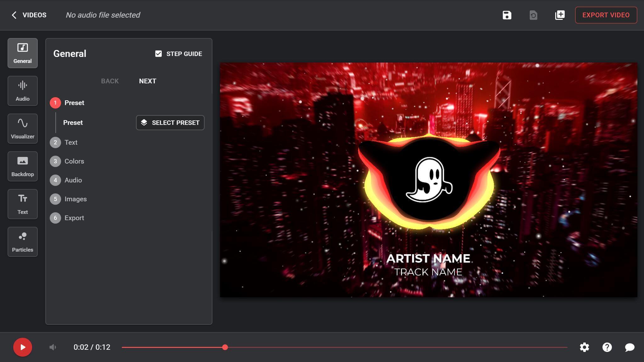Enable audio visualizer visibility toggle
This screenshot has width=644, height=362.
[x=22, y=128]
